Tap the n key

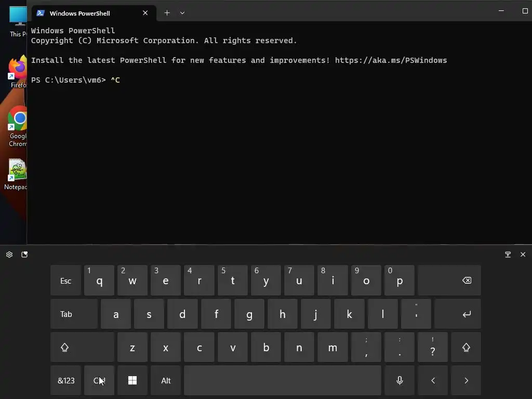click(299, 347)
